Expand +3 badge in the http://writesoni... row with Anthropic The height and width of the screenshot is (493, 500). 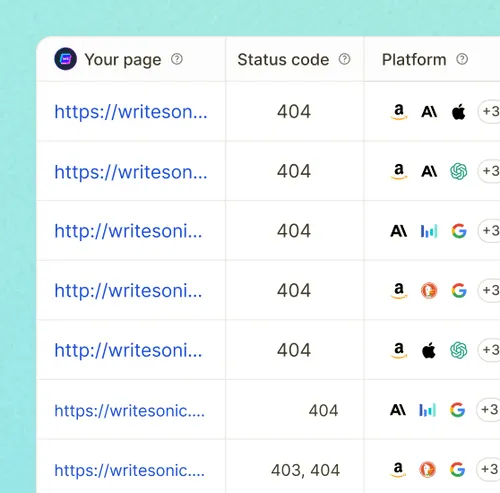[489, 231]
